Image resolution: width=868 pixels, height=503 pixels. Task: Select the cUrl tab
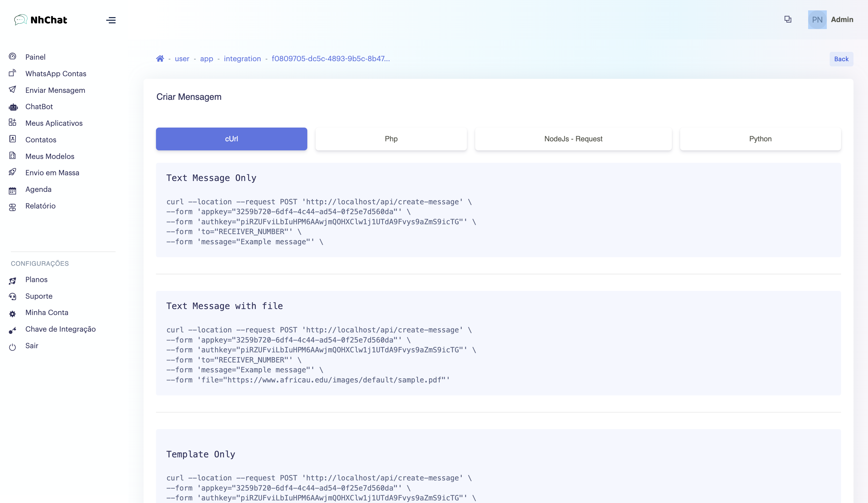231,139
